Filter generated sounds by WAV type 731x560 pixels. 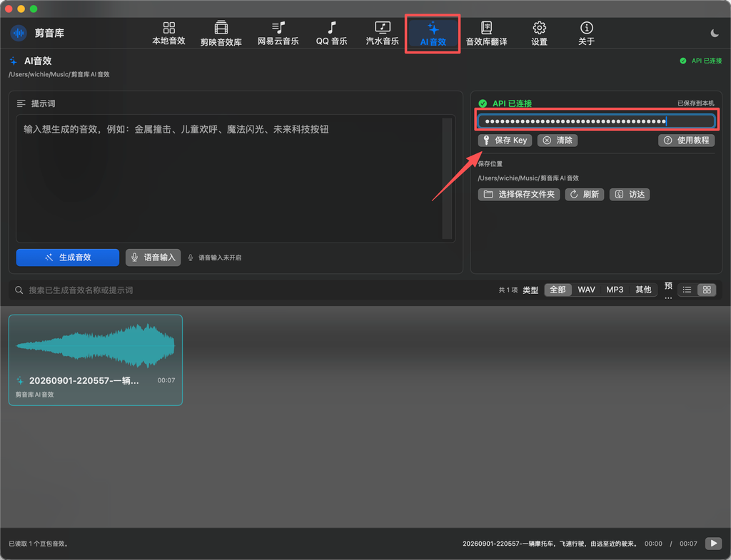(x=587, y=290)
